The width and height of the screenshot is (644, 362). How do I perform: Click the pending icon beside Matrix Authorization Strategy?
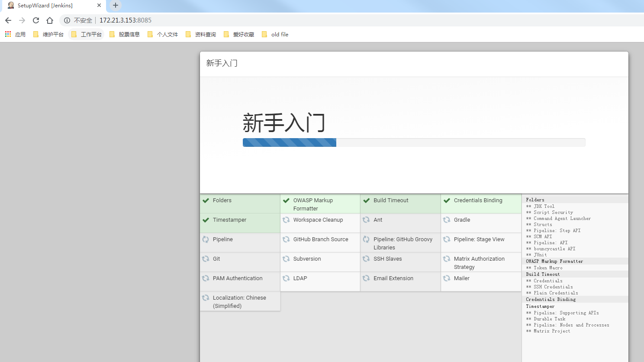click(447, 259)
